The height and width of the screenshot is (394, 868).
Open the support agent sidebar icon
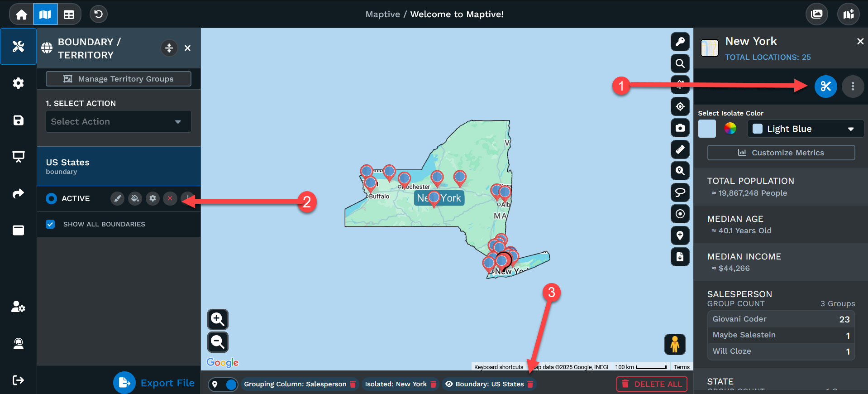point(18,343)
